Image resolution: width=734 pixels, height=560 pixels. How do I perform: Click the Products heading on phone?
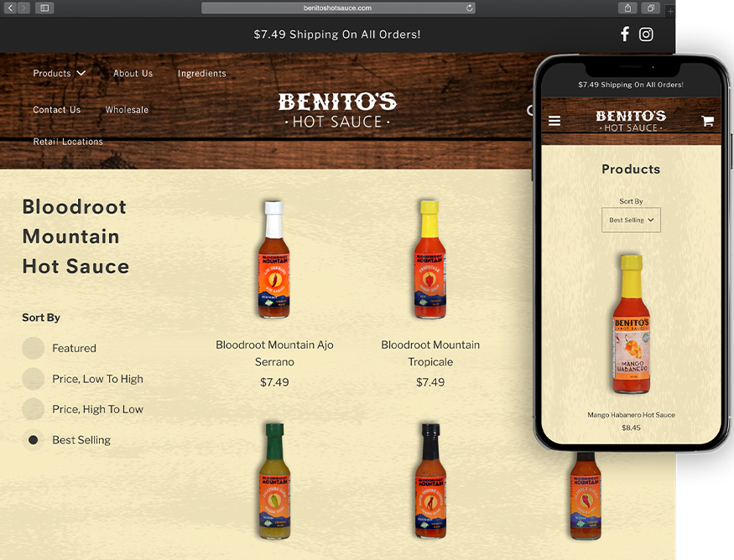point(631,169)
